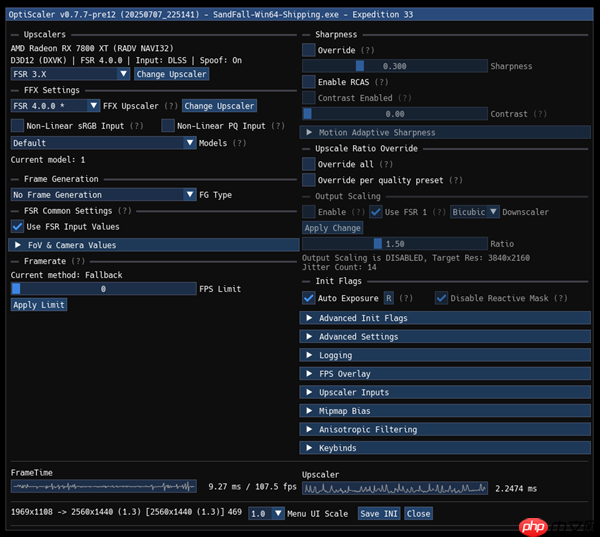Check Override per quality preset
Viewport: 600px width, 537px height.
coord(309,180)
